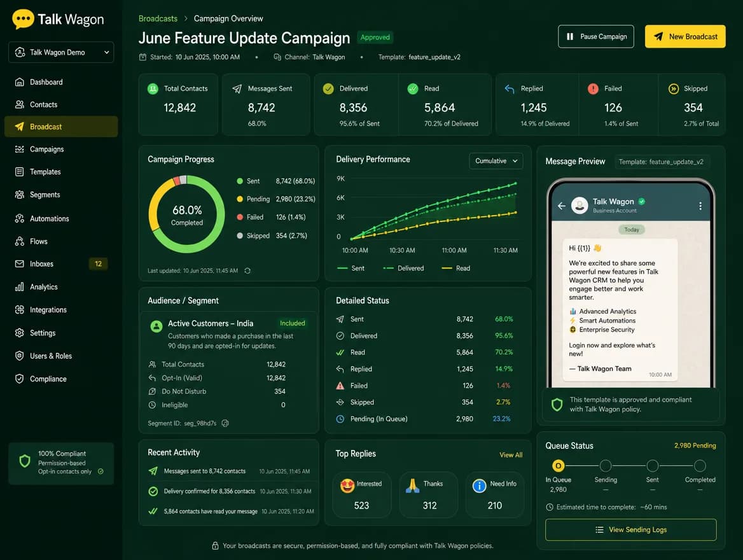Click the refresh icon beside Last updated
This screenshot has height=560, width=743.
tap(247, 270)
